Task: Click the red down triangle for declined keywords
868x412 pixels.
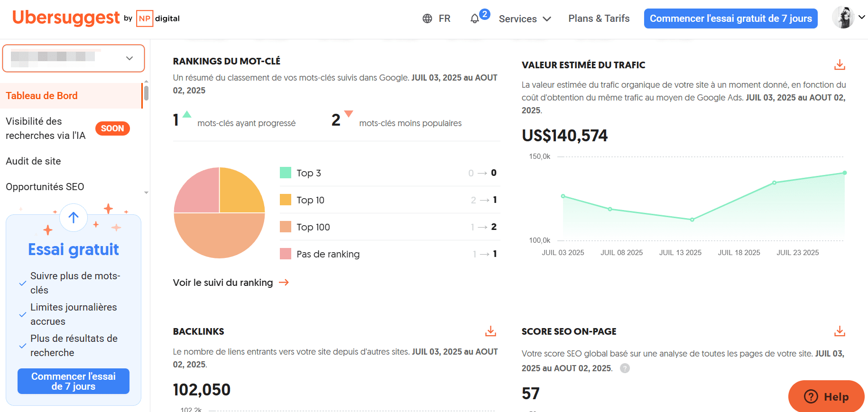Action: (349, 114)
